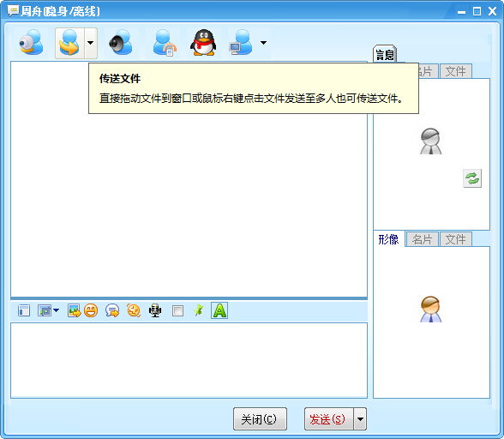The width and height of the screenshot is (504, 439).
Task: Switch to lower 文件 tab
Action: coord(455,239)
